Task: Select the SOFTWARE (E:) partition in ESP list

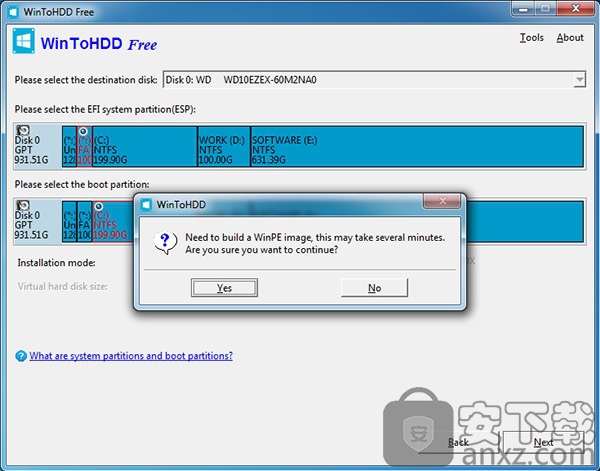Action: [x=417, y=147]
